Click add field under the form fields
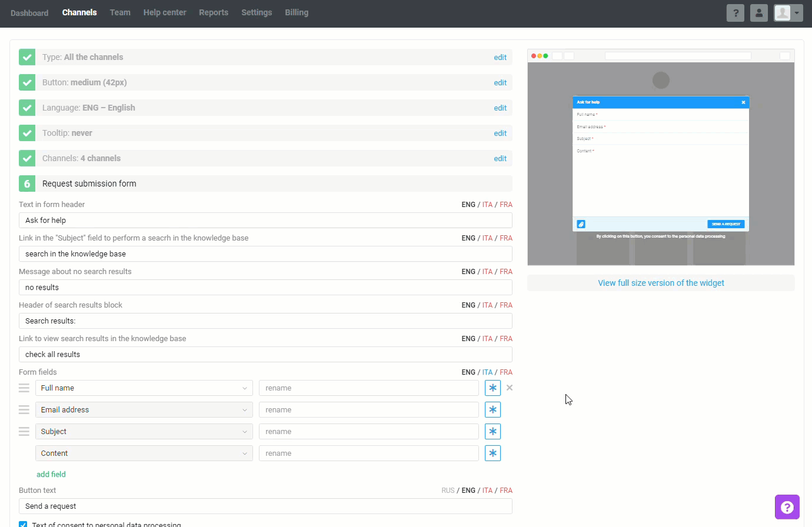This screenshot has height=527, width=812. coord(51,474)
